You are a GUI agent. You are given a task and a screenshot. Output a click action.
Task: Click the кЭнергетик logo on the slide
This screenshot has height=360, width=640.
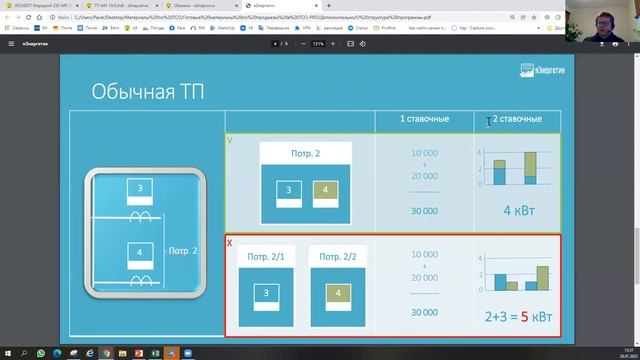[x=542, y=70]
